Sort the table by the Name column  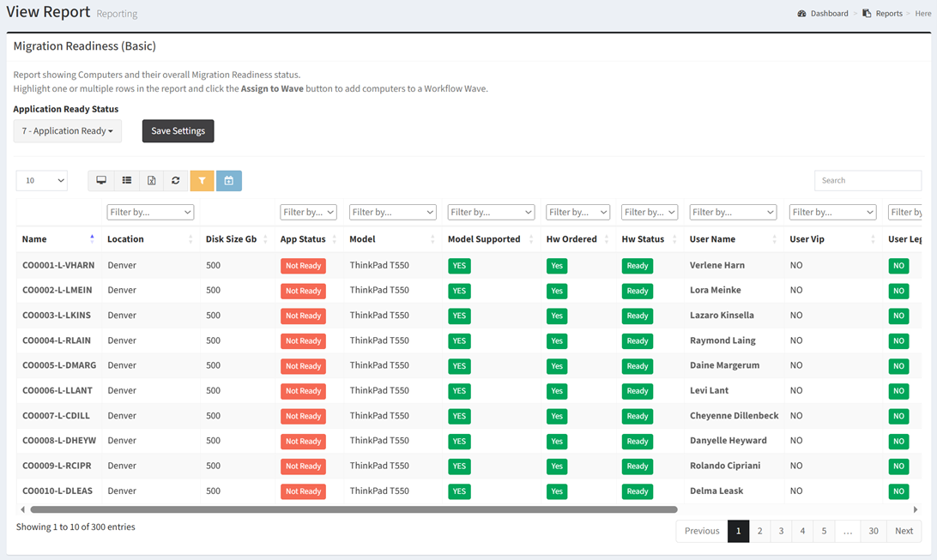click(57, 239)
